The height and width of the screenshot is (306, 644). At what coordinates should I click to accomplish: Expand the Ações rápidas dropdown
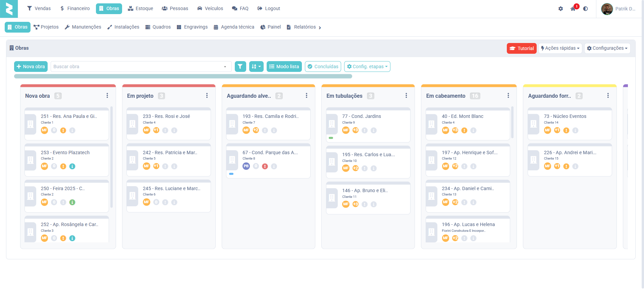[x=560, y=48]
